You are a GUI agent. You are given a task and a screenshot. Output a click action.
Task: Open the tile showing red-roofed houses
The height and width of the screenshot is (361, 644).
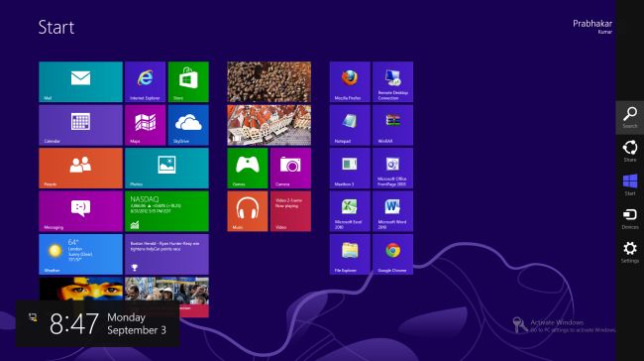tap(269, 125)
